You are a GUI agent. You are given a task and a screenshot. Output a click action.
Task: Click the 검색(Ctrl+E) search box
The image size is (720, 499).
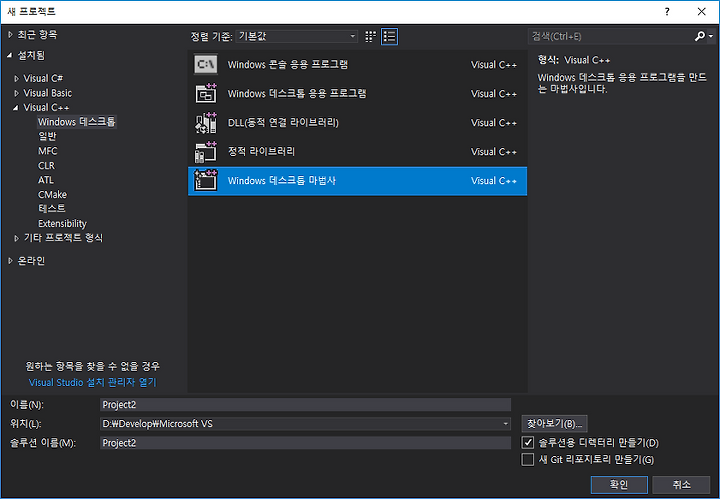point(611,36)
